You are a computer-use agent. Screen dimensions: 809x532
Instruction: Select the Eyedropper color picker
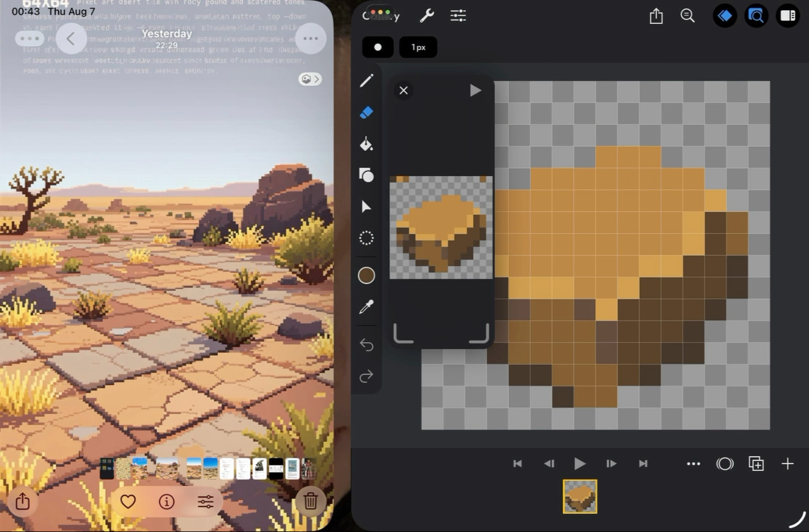(x=367, y=307)
